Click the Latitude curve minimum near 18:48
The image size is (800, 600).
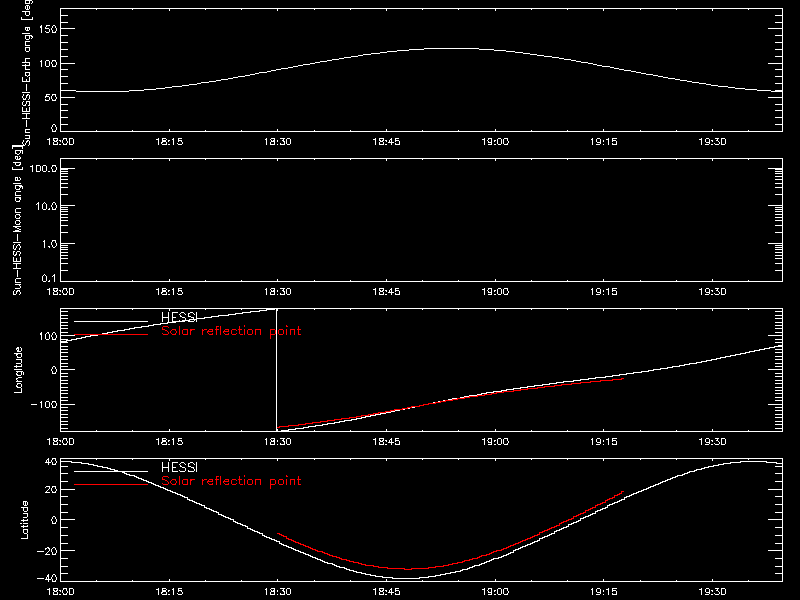(406, 578)
